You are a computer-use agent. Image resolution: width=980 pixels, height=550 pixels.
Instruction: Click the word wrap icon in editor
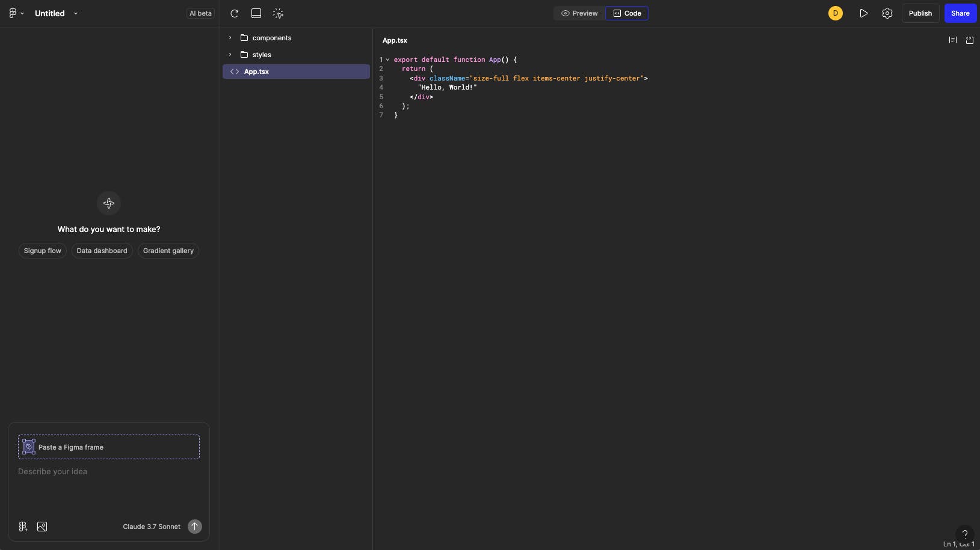coord(953,40)
